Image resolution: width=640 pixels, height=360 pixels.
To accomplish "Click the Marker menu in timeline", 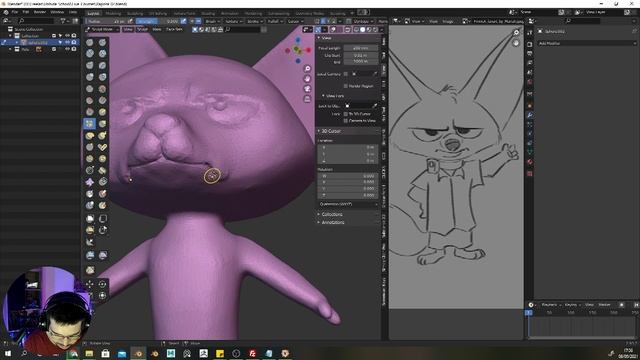I will (x=604, y=305).
